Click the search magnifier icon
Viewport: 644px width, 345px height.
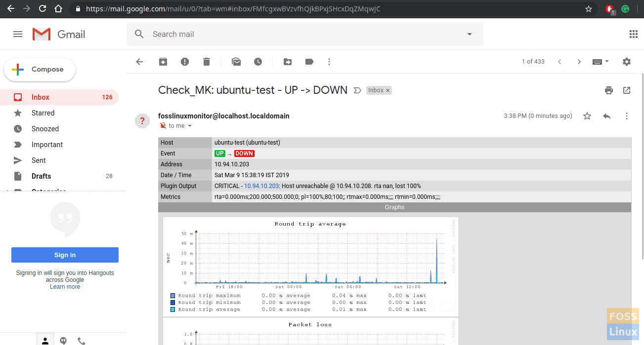pos(139,34)
